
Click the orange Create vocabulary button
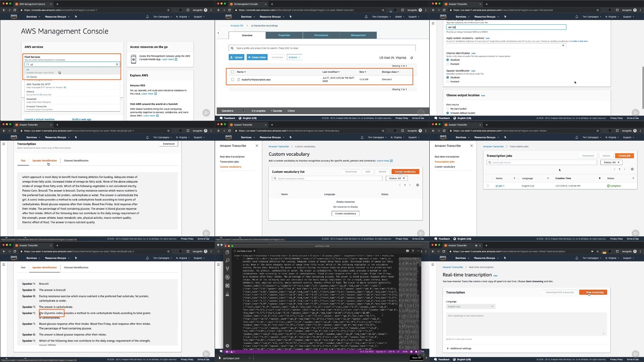tap(405, 172)
